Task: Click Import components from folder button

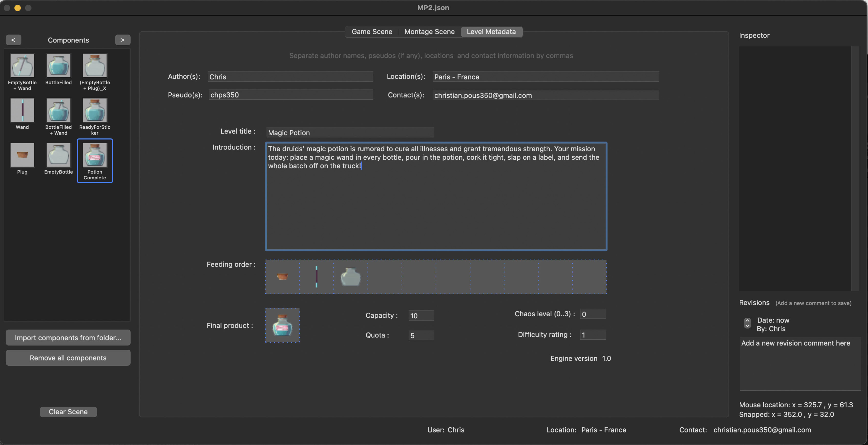Action: pyautogui.click(x=68, y=338)
